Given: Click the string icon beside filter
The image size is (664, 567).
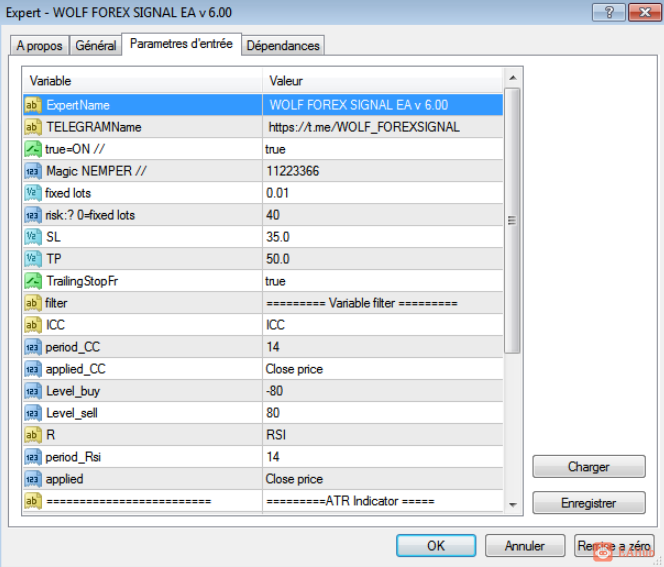Looking at the screenshot, I should pos(33,303).
